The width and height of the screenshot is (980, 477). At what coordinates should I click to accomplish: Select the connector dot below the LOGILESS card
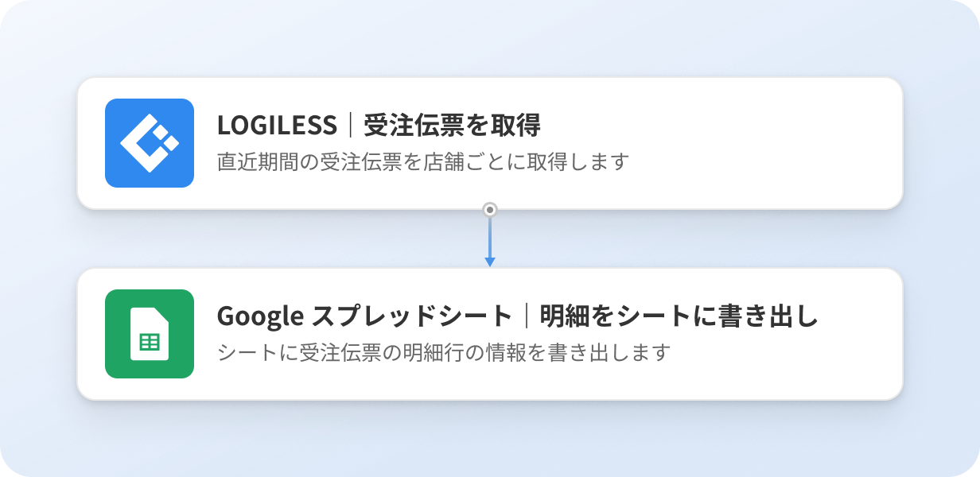point(490,210)
